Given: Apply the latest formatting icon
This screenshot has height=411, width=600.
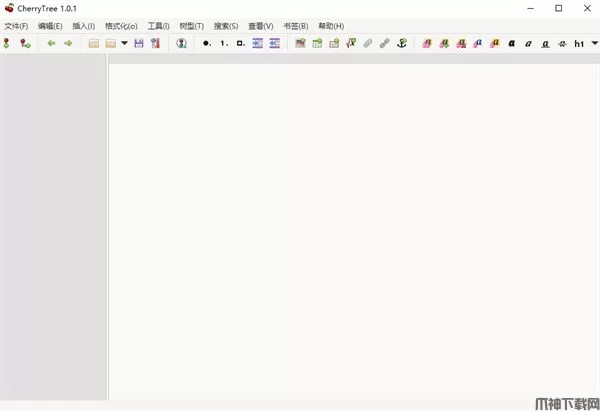Looking at the screenshot, I should coord(444,43).
